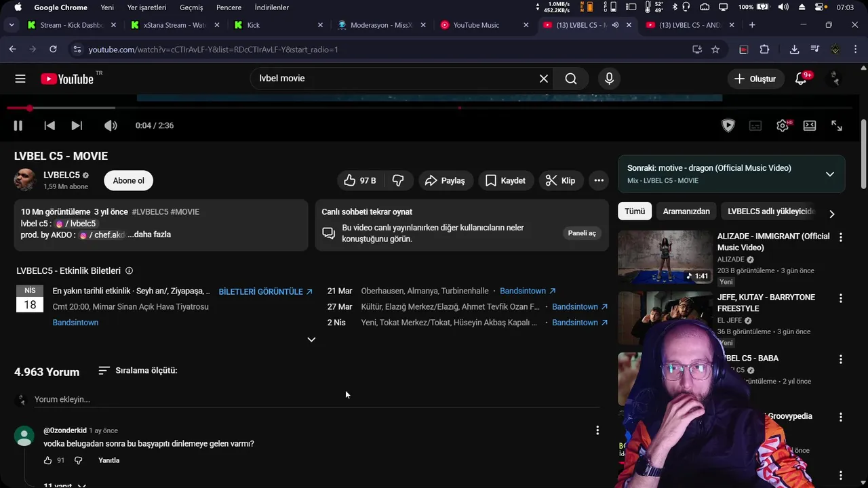Select the Aramanızdan filter chip
This screenshot has width=868, height=488.
point(686,211)
